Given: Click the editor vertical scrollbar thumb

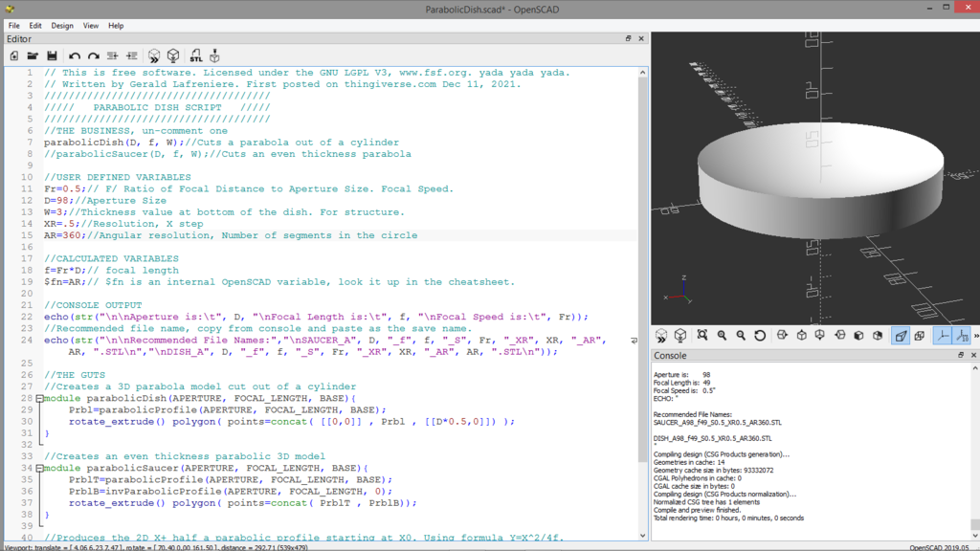Looking at the screenshot, I should click(x=642, y=270).
